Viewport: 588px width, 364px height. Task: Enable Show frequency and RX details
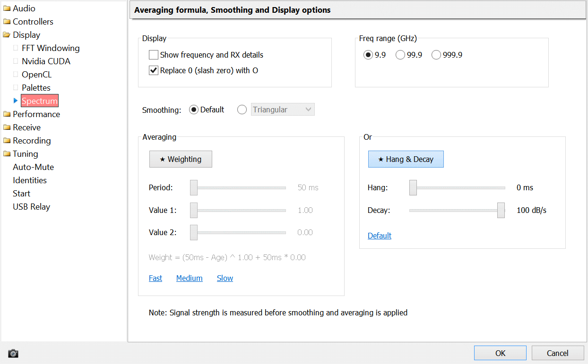point(154,55)
